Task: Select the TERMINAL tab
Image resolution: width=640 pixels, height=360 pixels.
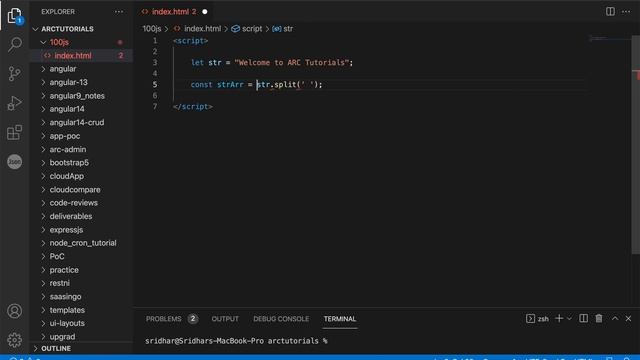Action: coord(340,319)
